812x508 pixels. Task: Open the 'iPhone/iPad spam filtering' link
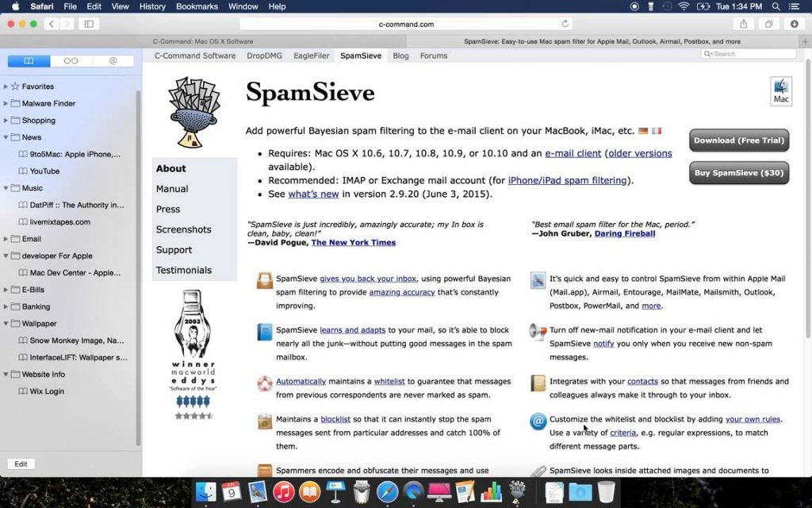point(567,180)
